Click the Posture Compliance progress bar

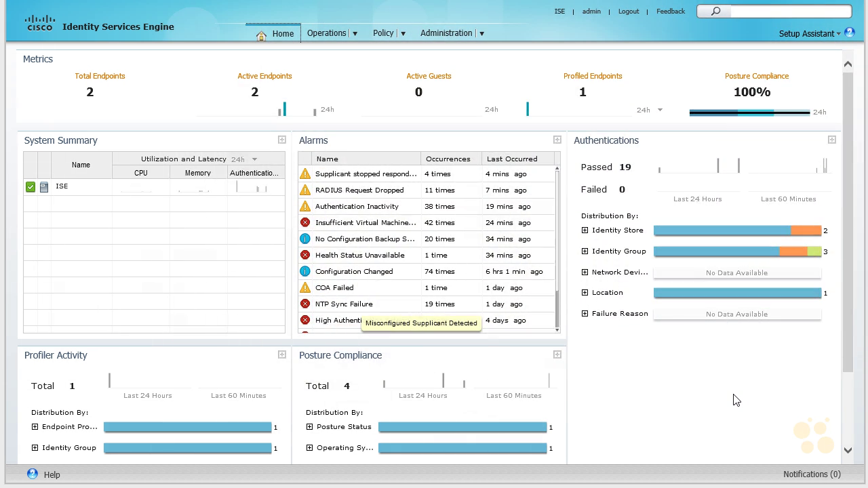click(749, 113)
